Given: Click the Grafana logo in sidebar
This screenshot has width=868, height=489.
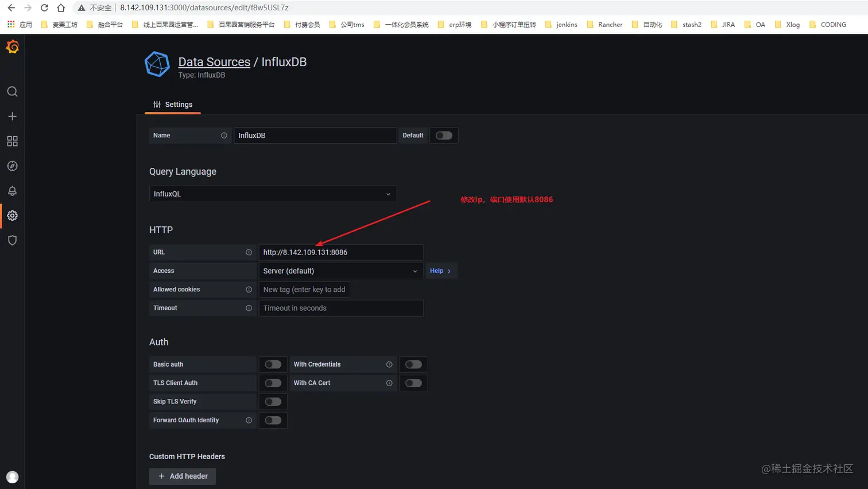Looking at the screenshot, I should click(x=12, y=47).
